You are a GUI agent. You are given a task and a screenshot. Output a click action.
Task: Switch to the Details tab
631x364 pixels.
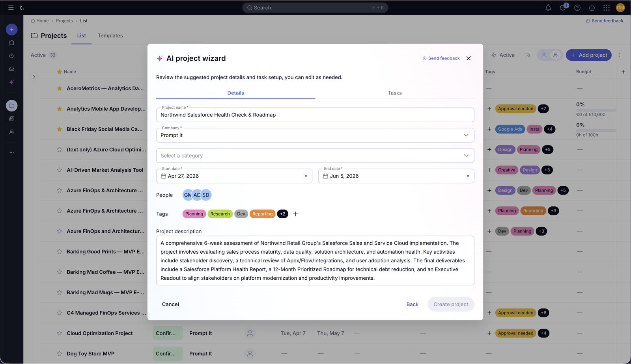tap(235, 93)
